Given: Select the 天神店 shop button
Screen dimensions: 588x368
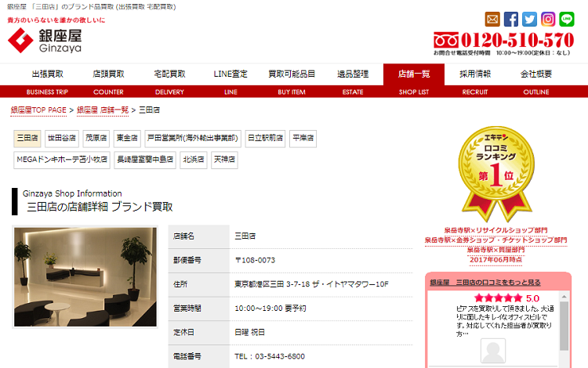Looking at the screenshot, I should 225,160.
